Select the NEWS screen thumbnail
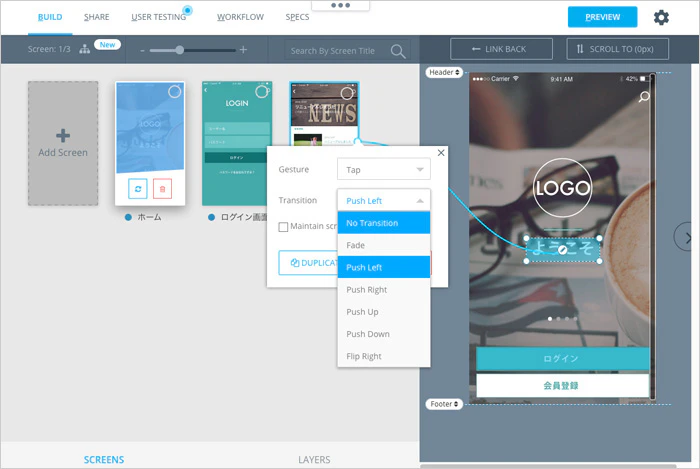700x469 pixels. pyautogui.click(x=324, y=114)
